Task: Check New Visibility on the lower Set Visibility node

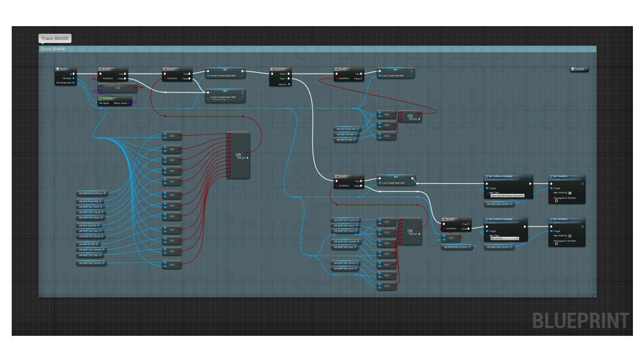Action: click(x=570, y=236)
